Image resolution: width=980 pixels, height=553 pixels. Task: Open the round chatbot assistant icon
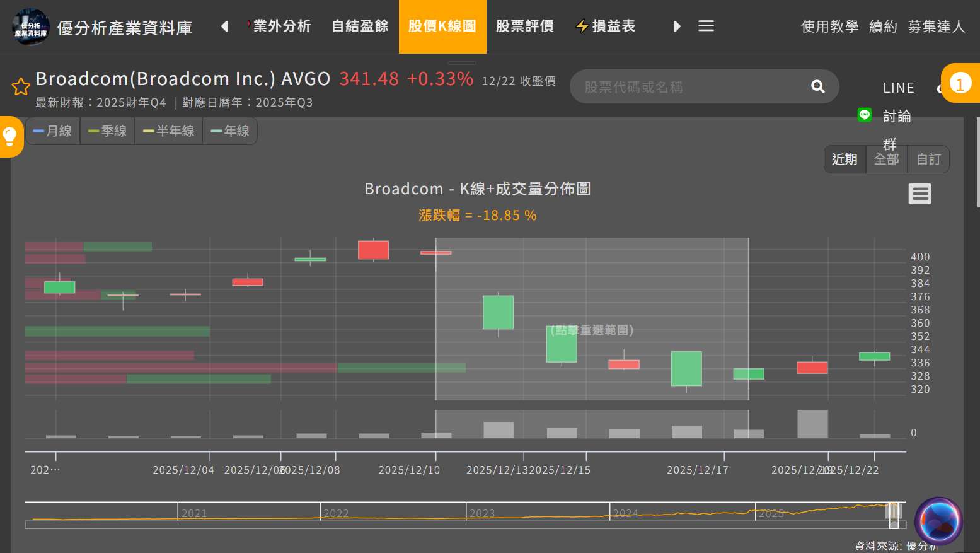tap(938, 521)
